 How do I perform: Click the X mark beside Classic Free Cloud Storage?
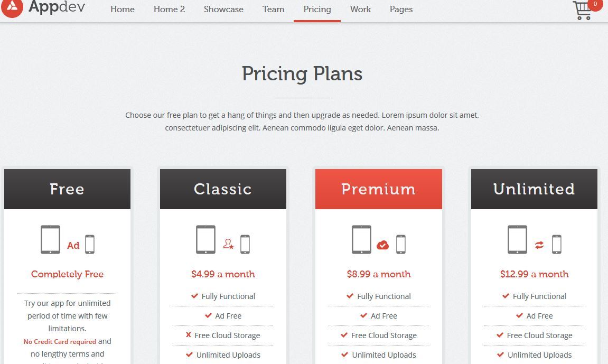(189, 335)
